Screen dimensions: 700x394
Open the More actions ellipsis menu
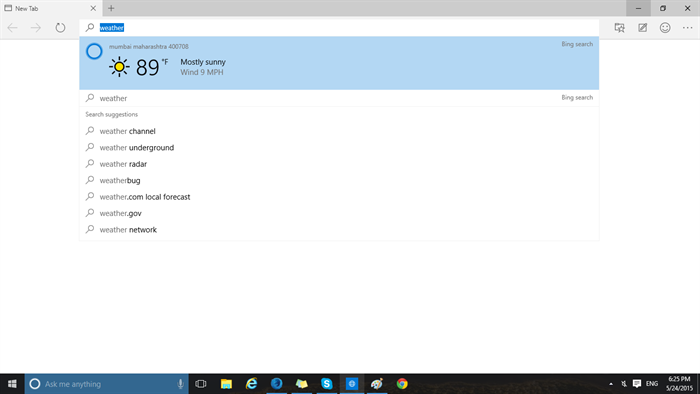688,28
